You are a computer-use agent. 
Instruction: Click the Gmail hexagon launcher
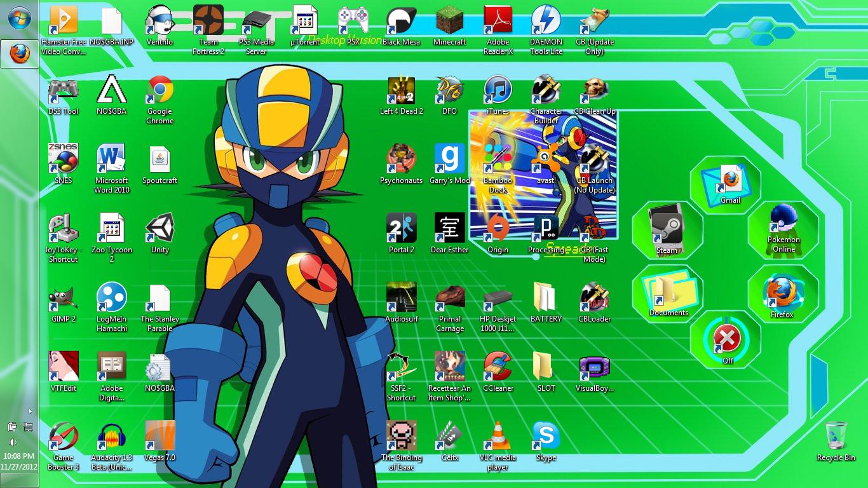tap(726, 184)
